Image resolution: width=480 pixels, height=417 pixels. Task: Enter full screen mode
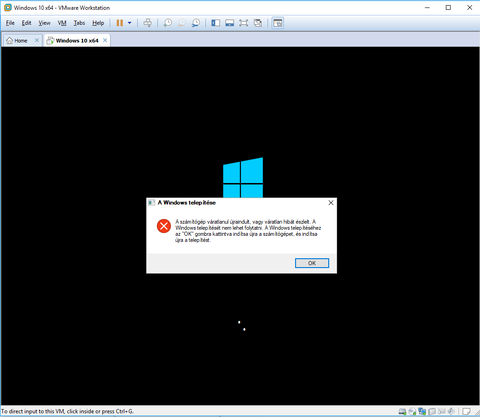[244, 23]
